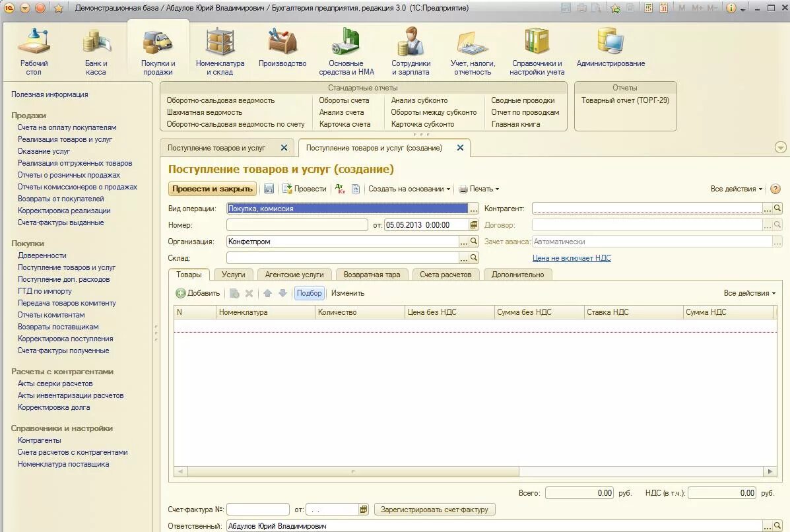The width and height of the screenshot is (790, 532).
Task: Click the Номенклатура column header
Action: point(265,312)
